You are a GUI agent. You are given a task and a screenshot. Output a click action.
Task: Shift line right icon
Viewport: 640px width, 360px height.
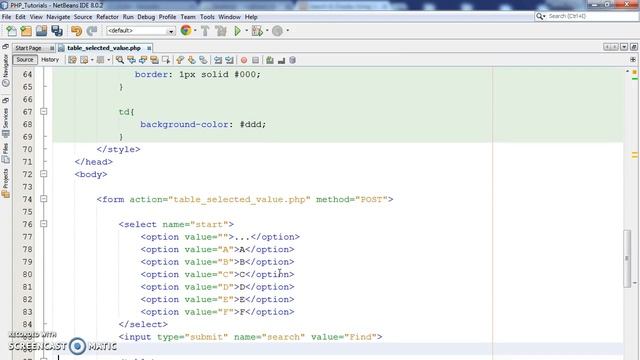(x=229, y=60)
